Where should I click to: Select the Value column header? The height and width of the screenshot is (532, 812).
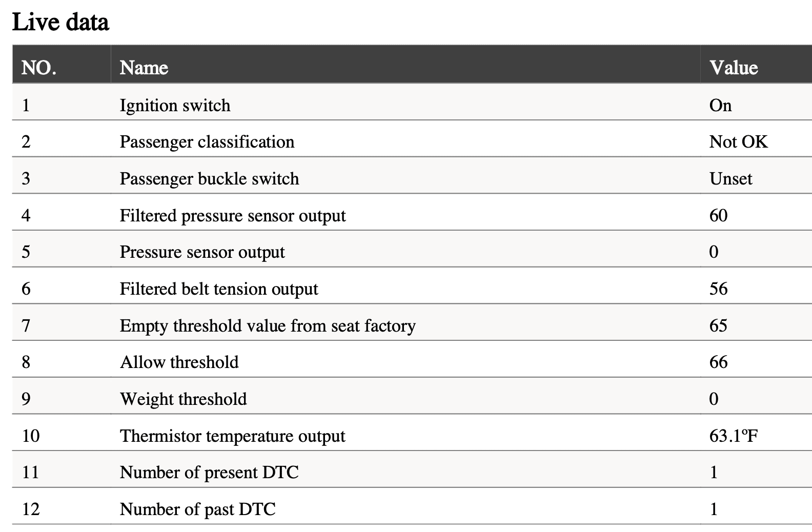(734, 68)
